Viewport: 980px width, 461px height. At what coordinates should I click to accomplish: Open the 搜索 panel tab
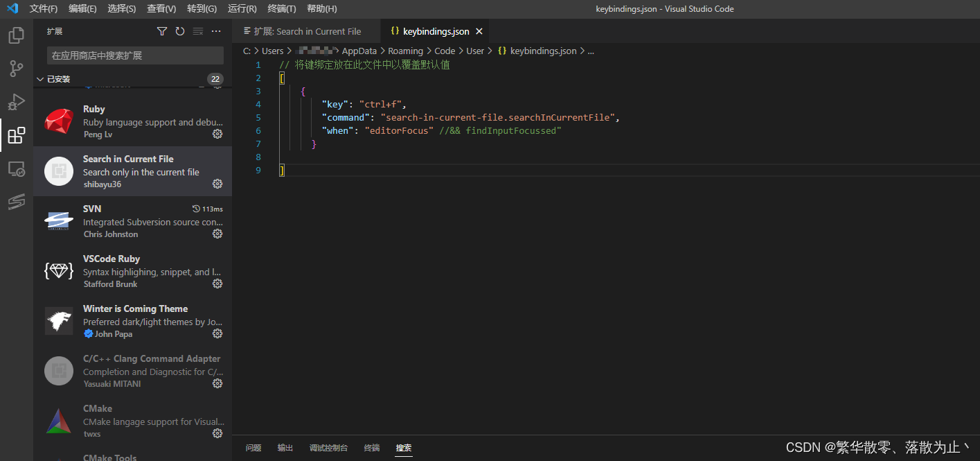tap(404, 448)
